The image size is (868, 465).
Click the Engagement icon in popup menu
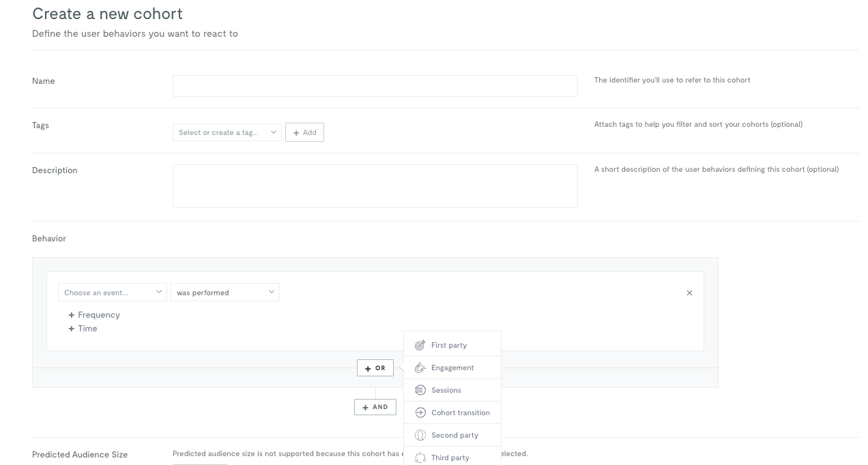420,367
